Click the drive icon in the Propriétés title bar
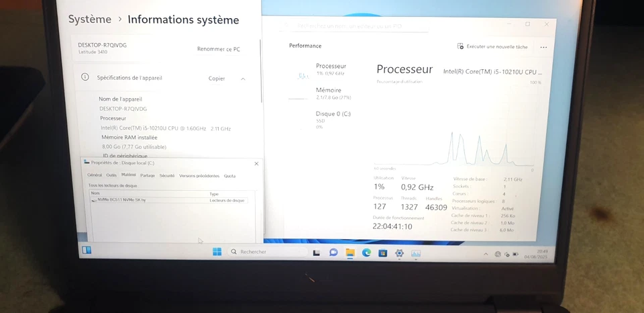 pos(87,162)
